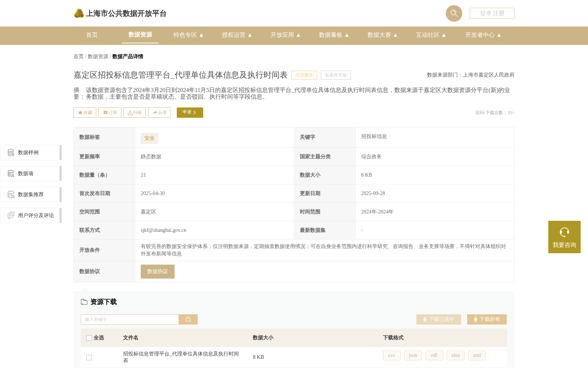Click 数据资源 breadcrumb link
588x368 pixels.
point(98,56)
